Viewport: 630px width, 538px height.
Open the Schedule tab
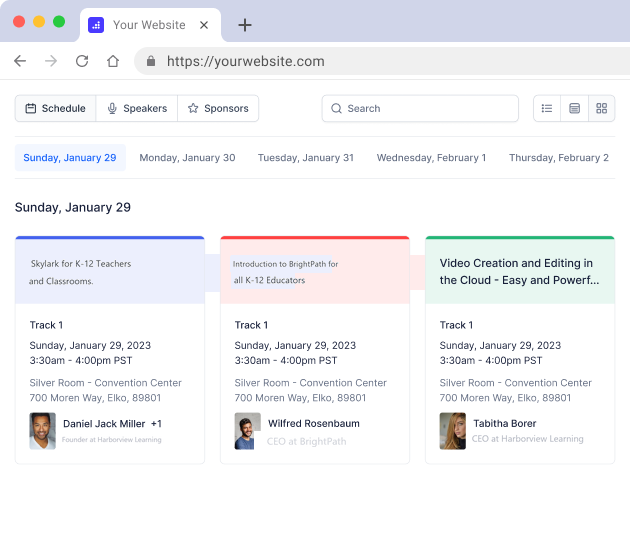pos(55,108)
